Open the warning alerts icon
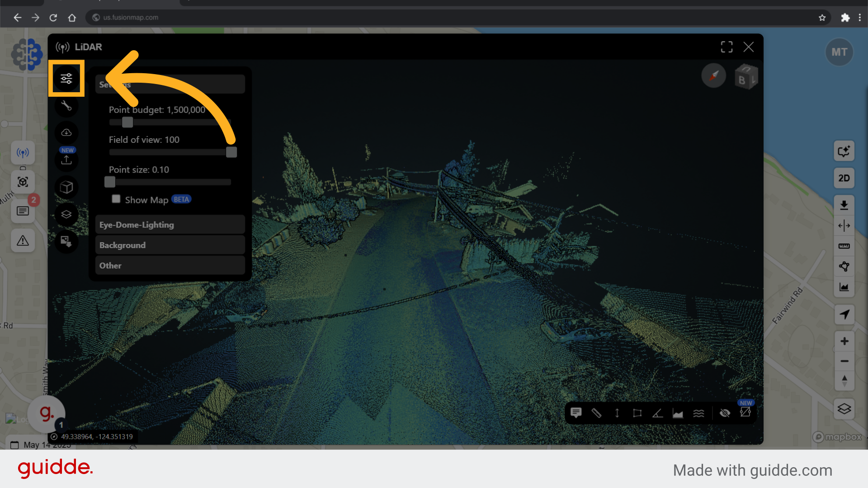The height and width of the screenshot is (488, 868). [23, 240]
